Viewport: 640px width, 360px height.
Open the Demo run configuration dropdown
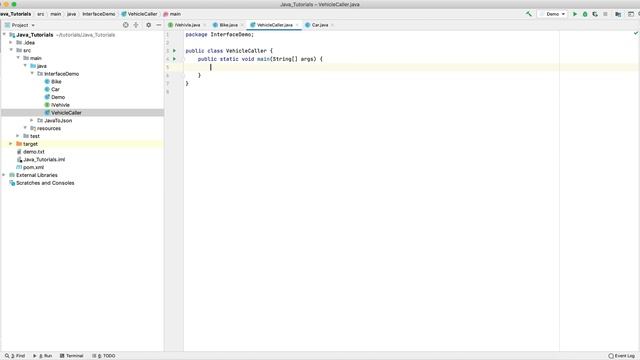tap(553, 14)
